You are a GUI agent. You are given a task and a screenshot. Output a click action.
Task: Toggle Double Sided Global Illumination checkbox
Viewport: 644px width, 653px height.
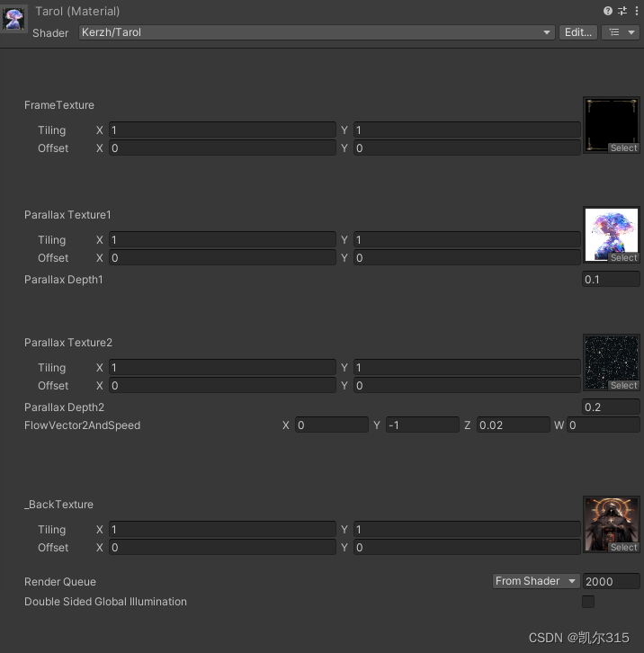588,602
